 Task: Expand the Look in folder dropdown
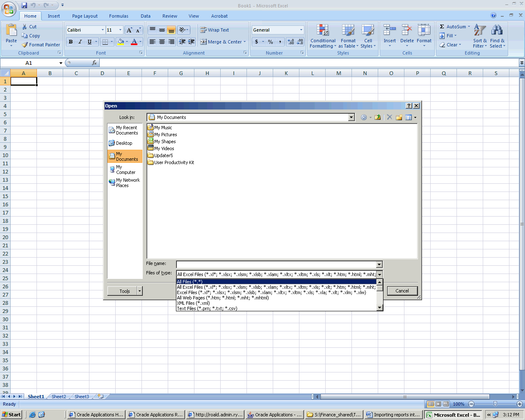[x=351, y=117]
